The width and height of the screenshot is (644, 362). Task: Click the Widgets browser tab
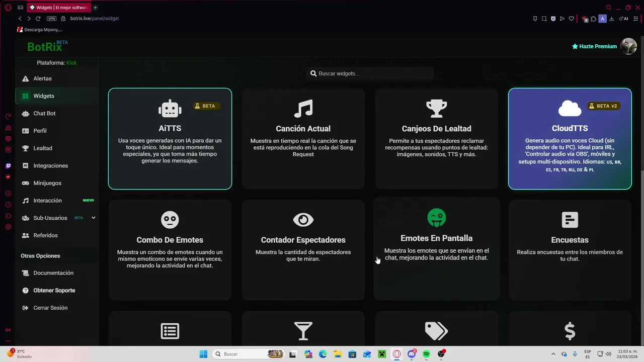click(x=59, y=8)
